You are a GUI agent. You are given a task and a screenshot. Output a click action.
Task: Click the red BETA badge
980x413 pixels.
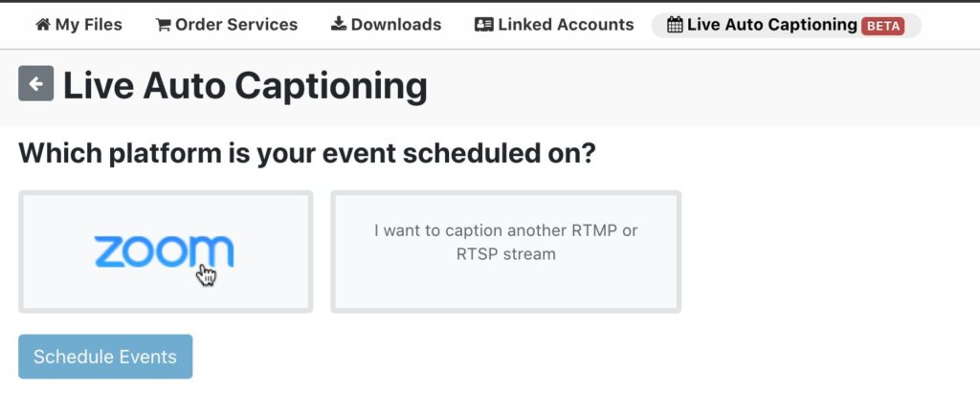[x=882, y=26]
